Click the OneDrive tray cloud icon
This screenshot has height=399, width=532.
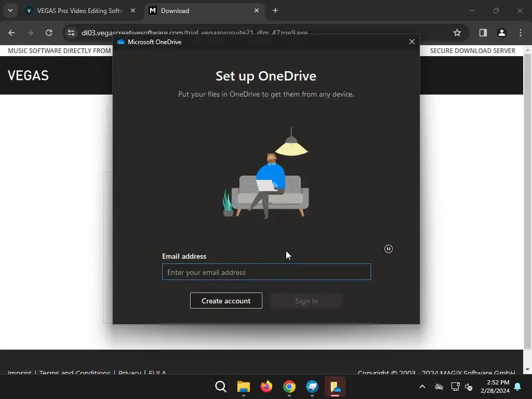click(439, 387)
